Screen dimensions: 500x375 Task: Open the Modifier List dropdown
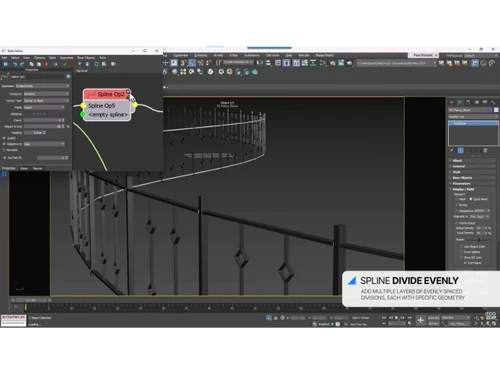pos(473,117)
